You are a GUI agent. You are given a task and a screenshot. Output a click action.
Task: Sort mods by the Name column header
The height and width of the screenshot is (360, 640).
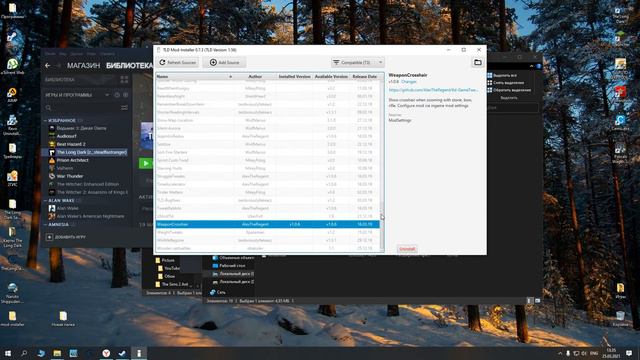(x=194, y=76)
